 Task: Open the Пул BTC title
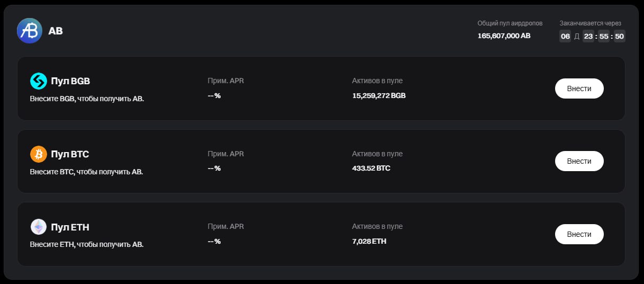coord(70,154)
